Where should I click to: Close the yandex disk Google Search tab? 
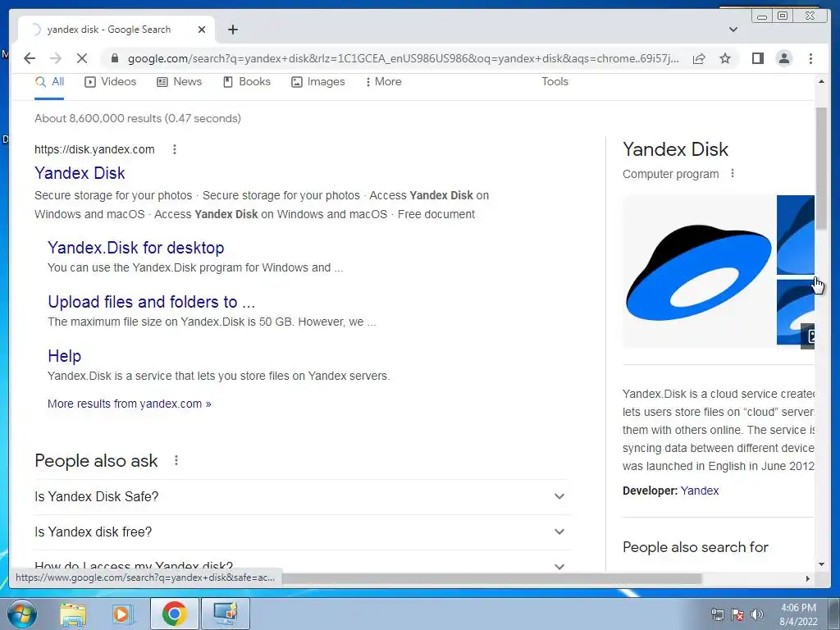pyautogui.click(x=202, y=30)
